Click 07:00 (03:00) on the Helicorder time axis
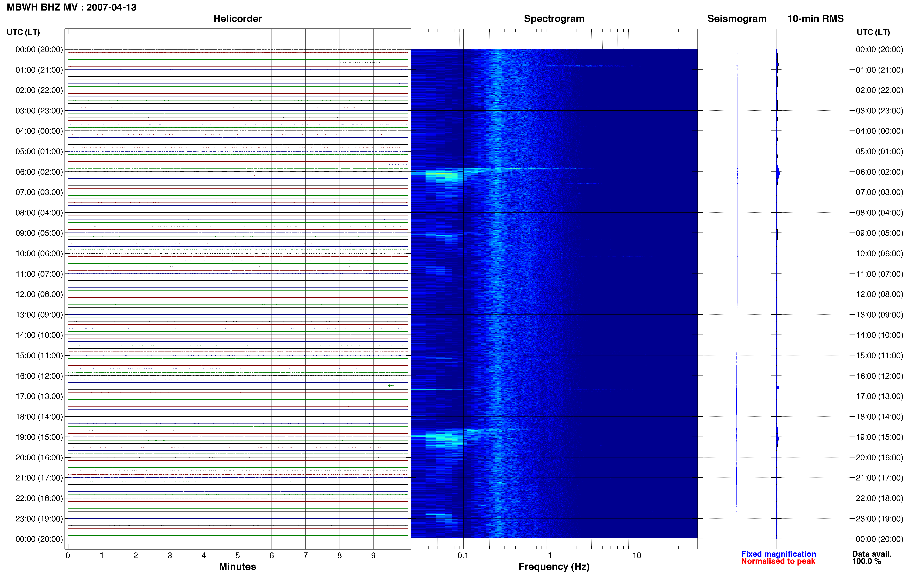Screen dimensions: 924x578 (39, 192)
